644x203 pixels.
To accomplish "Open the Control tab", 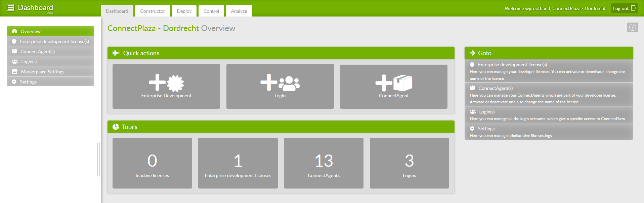I will click(x=211, y=11).
